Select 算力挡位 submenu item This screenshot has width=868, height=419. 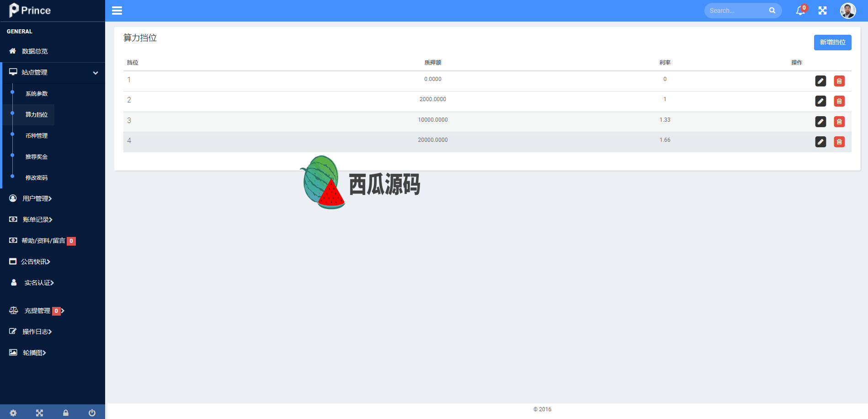pos(37,115)
